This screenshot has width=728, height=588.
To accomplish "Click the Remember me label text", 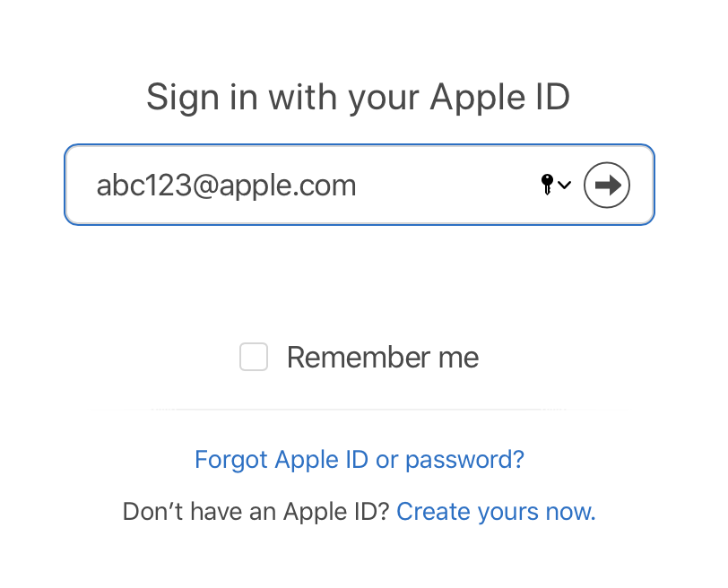I will (383, 358).
